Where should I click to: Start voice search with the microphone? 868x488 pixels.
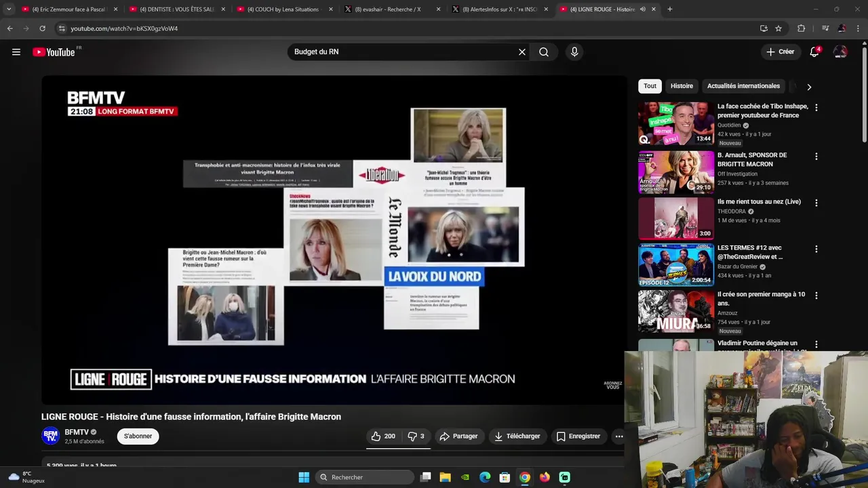pyautogui.click(x=574, y=52)
